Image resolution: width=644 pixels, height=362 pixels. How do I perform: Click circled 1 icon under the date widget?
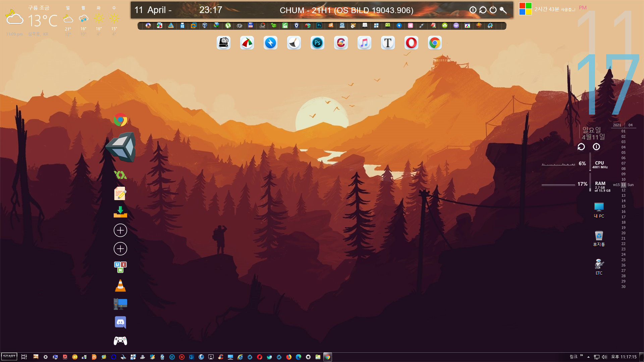[596, 147]
